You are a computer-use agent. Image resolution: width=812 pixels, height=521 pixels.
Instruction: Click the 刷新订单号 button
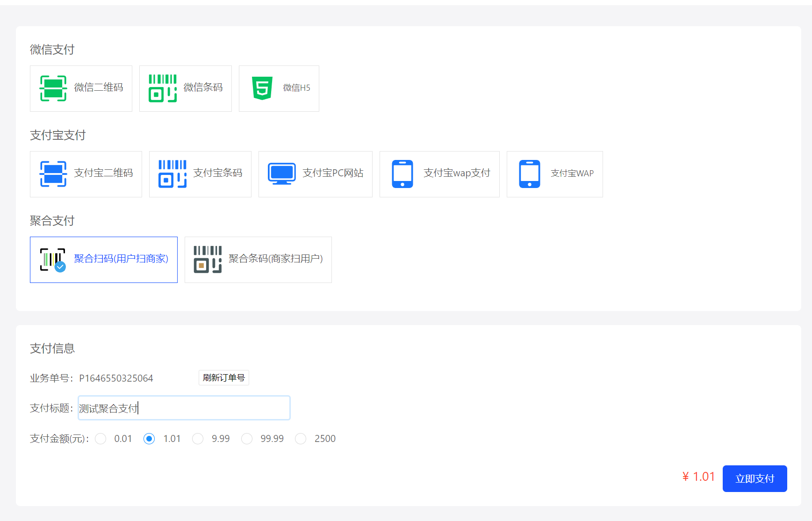coord(223,377)
